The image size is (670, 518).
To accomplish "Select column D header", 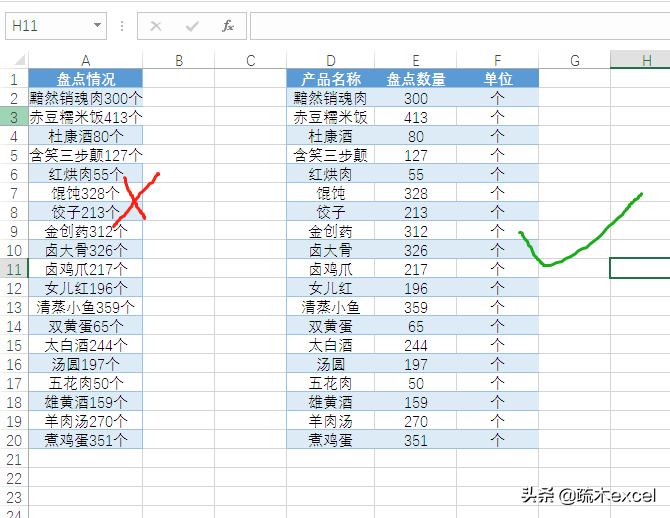I will (x=330, y=60).
